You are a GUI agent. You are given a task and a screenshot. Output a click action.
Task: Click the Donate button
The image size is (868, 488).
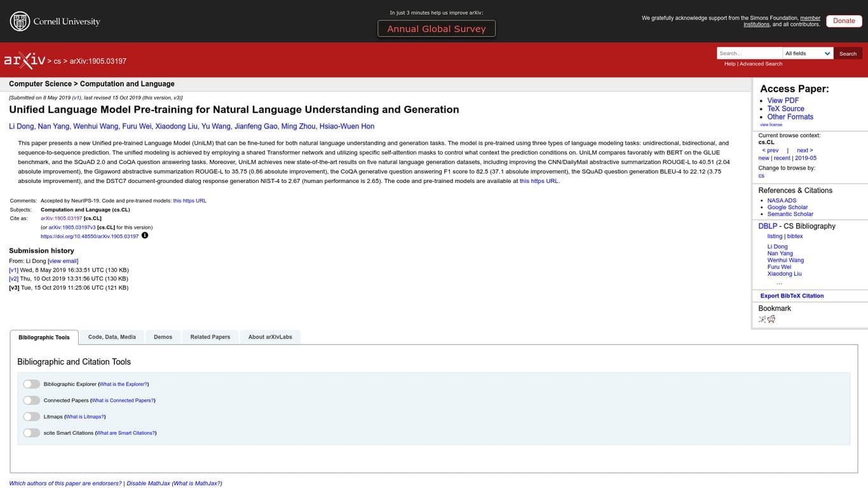(x=843, y=21)
